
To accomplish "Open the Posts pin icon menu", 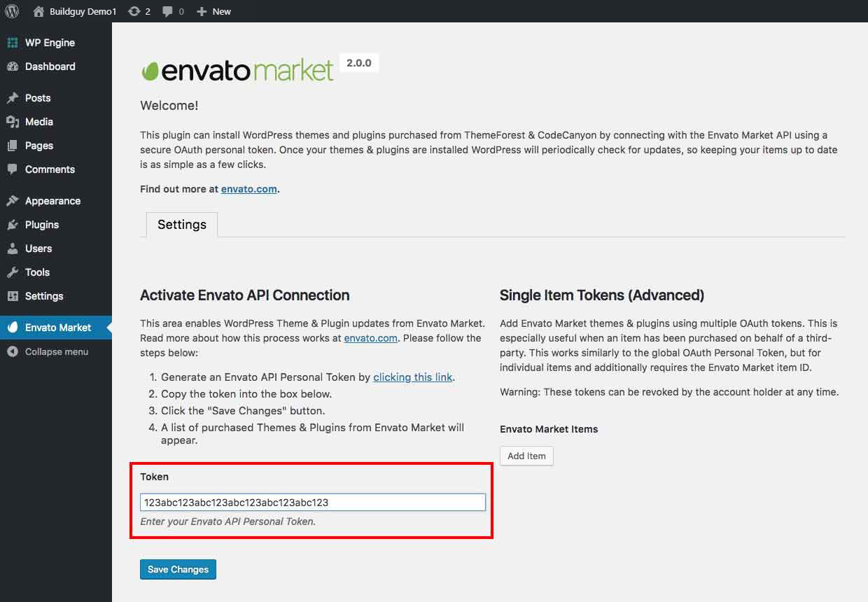I will (13, 98).
